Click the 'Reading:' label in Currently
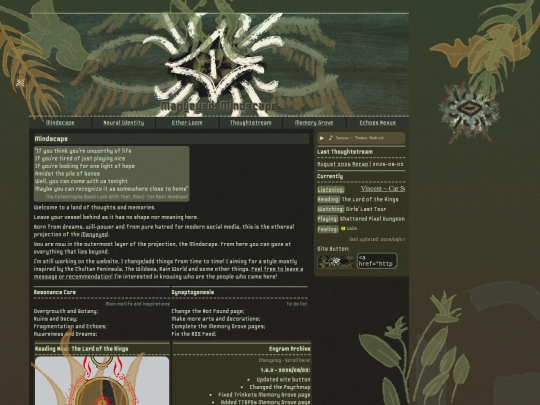 [329, 199]
